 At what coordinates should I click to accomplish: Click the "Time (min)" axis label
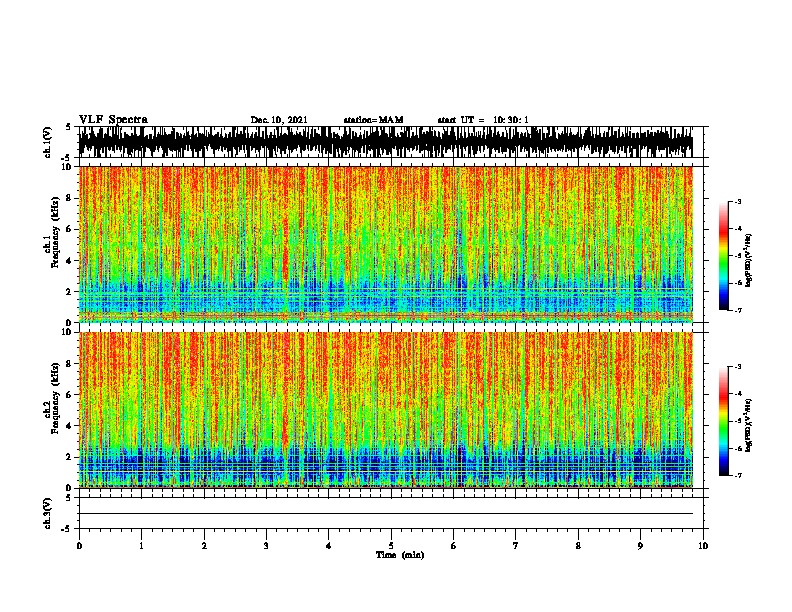(x=400, y=555)
